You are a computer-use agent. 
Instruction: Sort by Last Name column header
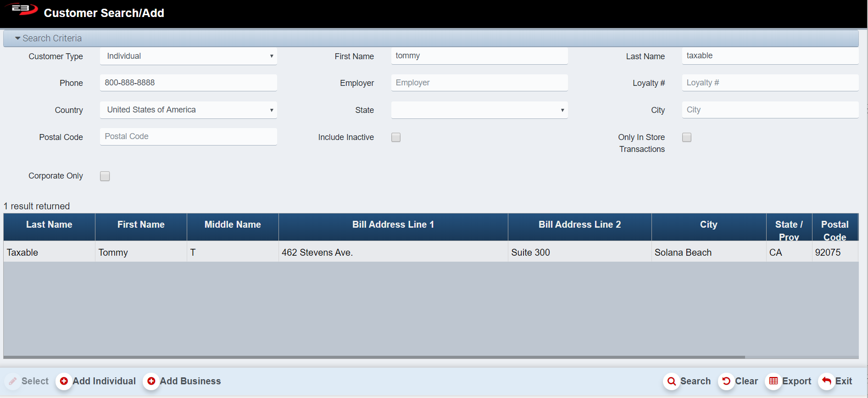49,225
